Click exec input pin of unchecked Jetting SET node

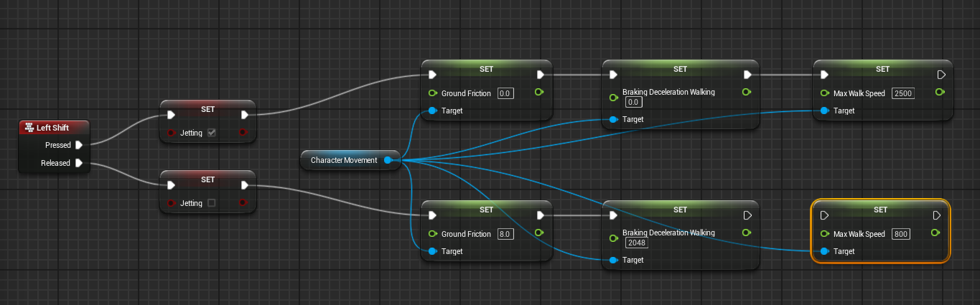[x=171, y=185]
